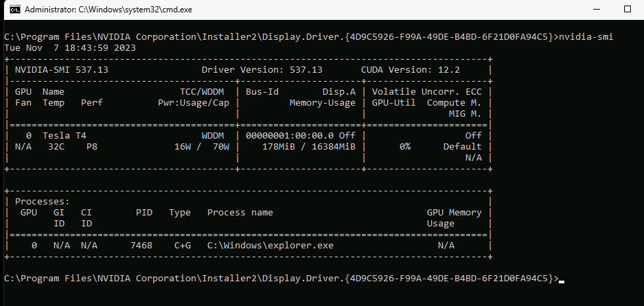Click the maximize window button
This screenshot has width=644, height=306.
tap(627, 9)
